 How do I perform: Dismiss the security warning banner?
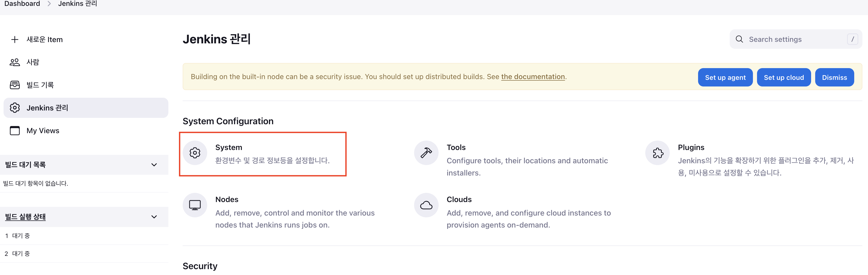click(x=834, y=77)
